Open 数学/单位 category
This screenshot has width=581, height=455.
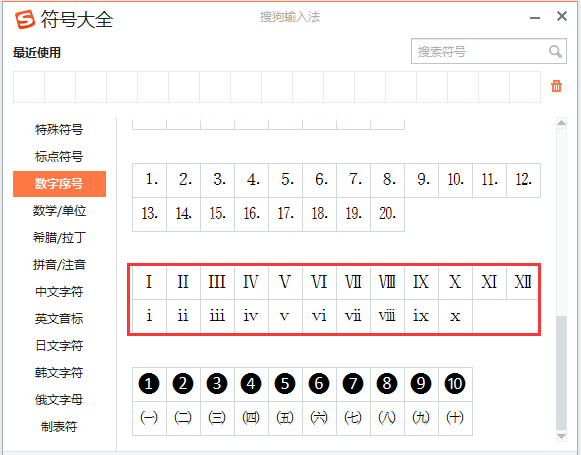(x=59, y=211)
